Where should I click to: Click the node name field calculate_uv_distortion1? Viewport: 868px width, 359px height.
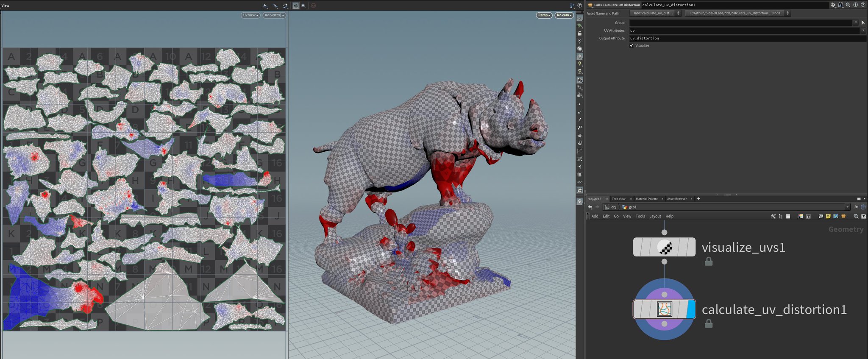pyautogui.click(x=735, y=5)
